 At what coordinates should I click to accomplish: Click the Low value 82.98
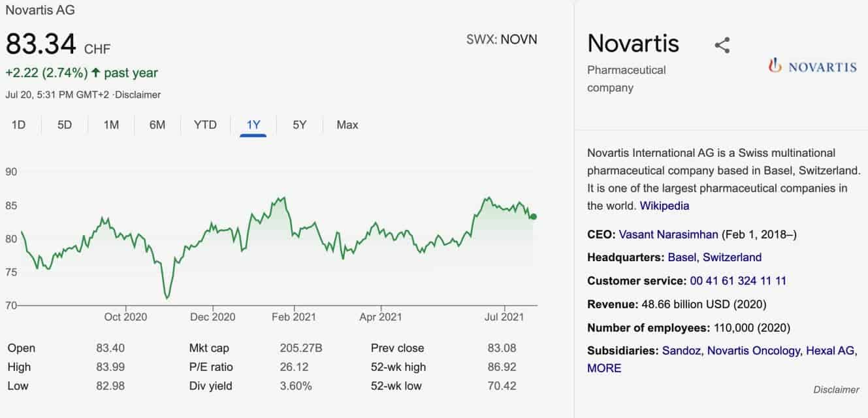110,386
